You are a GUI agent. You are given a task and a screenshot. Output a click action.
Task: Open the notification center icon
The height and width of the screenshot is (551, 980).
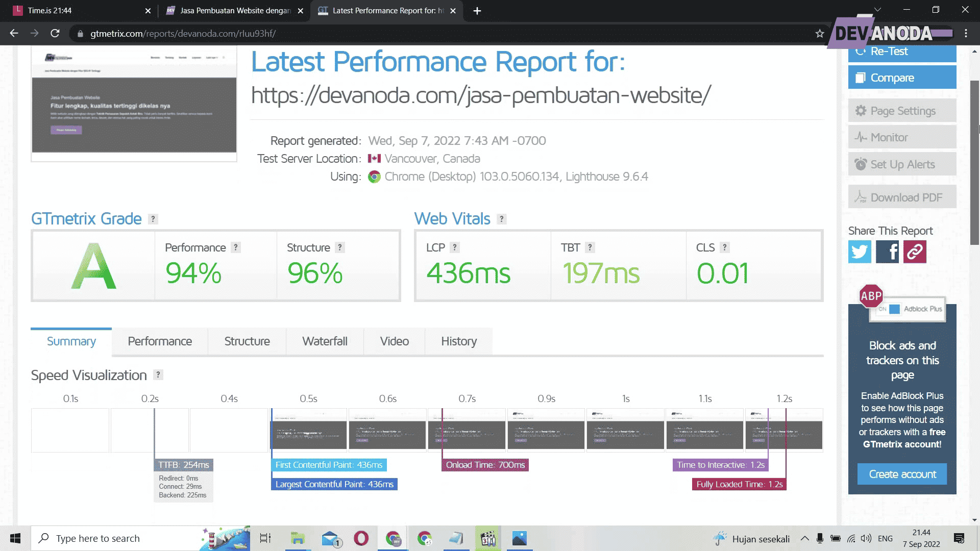click(x=959, y=538)
